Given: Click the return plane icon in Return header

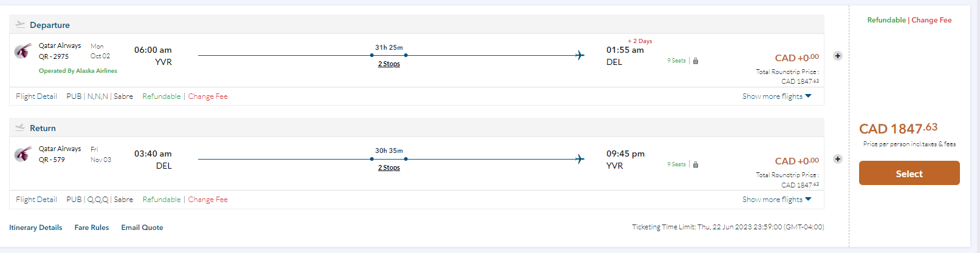Looking at the screenshot, I should [x=20, y=128].
